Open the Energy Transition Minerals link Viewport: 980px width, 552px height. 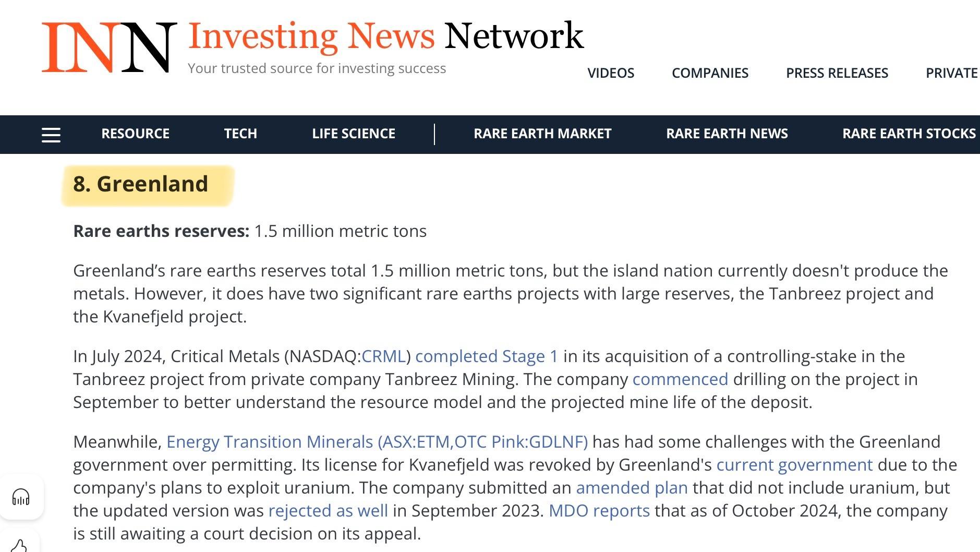point(377,442)
